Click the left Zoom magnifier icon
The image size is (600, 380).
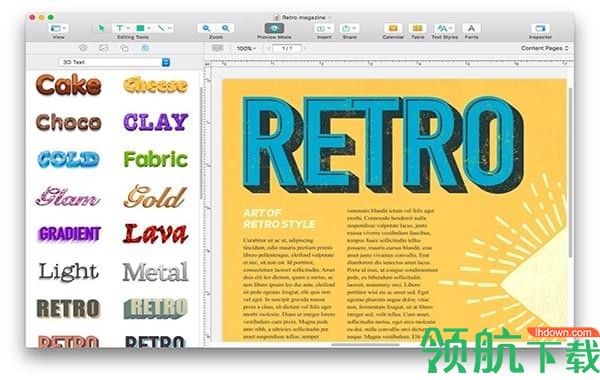click(x=206, y=28)
